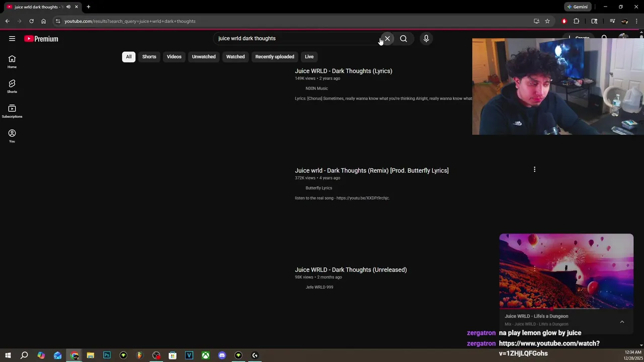This screenshot has width=644, height=362.
Task: Select the Live filter chip
Action: [309, 57]
